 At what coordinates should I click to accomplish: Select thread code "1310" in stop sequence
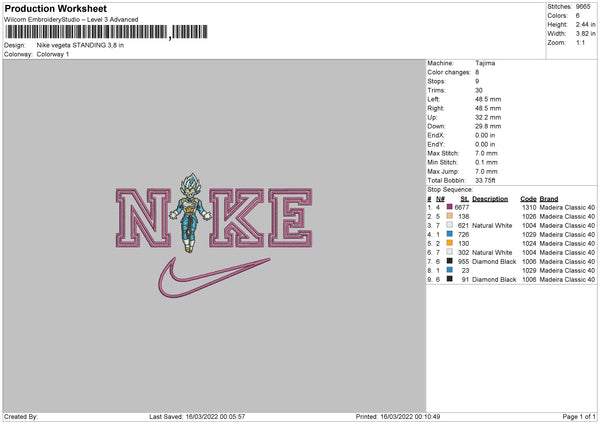coord(529,207)
